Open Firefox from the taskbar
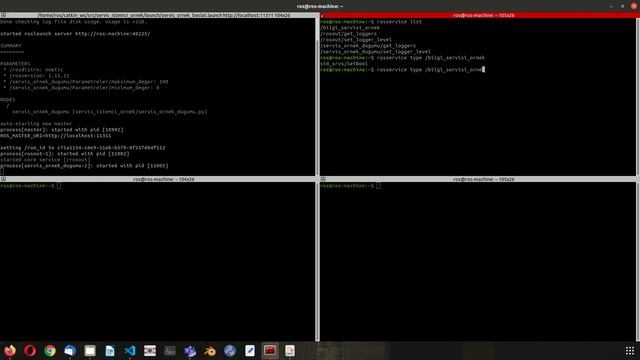 (10, 351)
